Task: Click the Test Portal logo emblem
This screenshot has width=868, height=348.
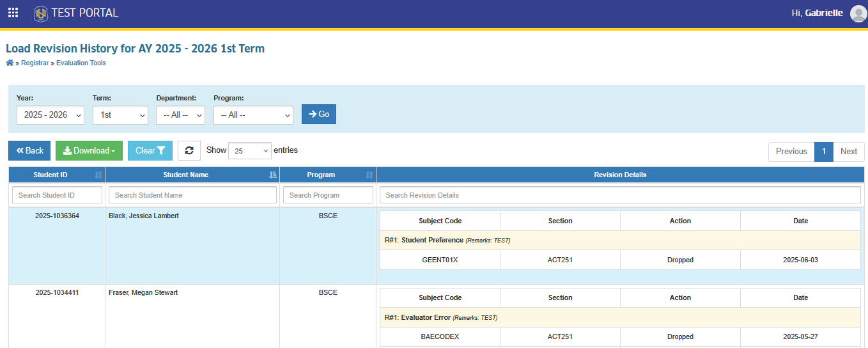Action: (41, 13)
